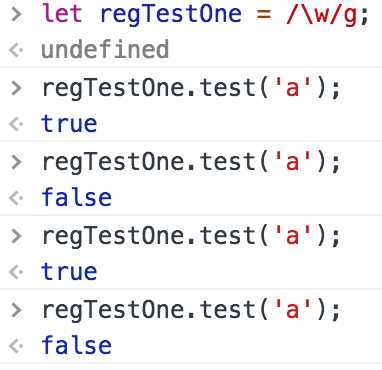Click the second true result value
The height and width of the screenshot is (370, 382).
click(x=69, y=272)
